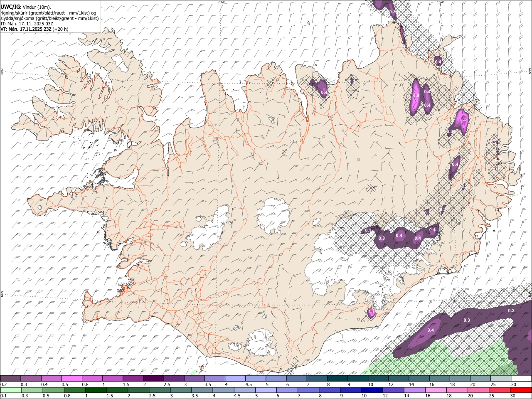Pick the lavender swatch between 4 and 4.5, upper legend
This screenshot has width=532, height=399.
235,379
